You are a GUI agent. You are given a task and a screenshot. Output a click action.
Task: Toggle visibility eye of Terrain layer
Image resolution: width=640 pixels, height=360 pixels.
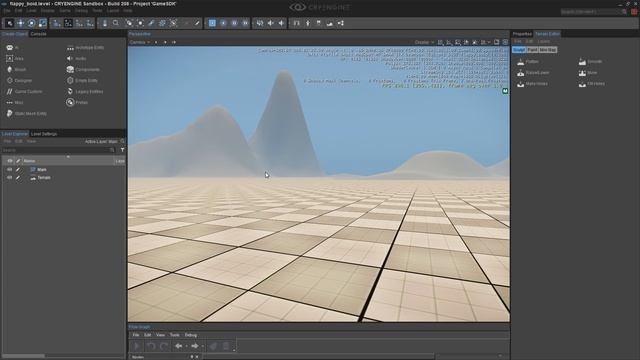(9, 178)
